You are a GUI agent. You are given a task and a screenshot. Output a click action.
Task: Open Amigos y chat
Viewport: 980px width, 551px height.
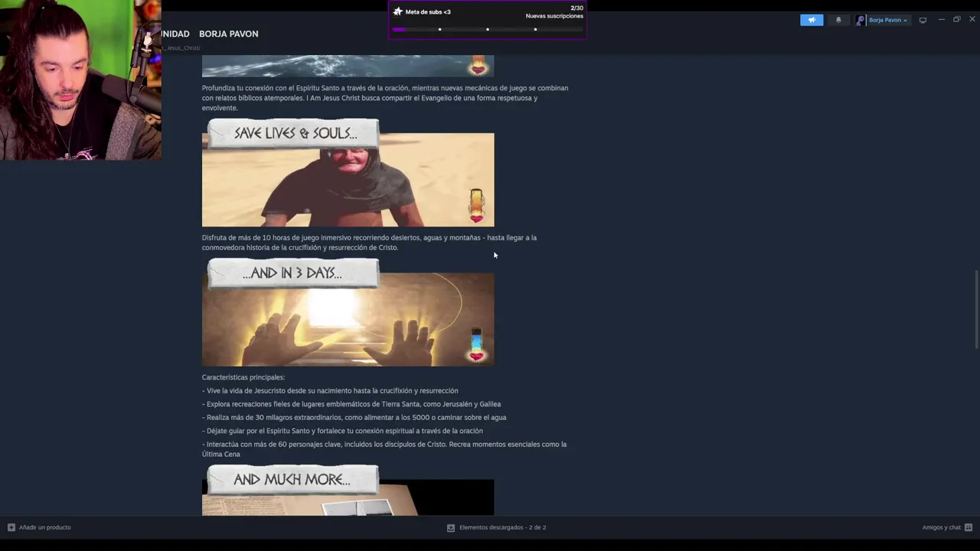pos(942,527)
